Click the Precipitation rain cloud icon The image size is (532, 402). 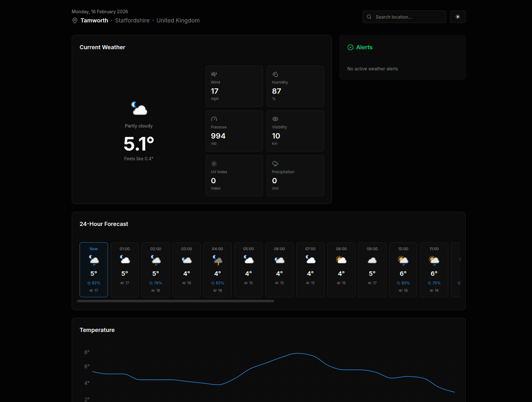tap(275, 164)
